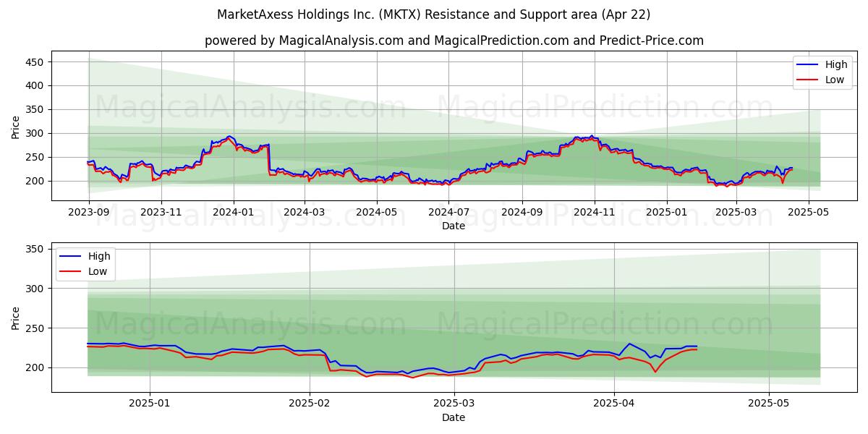
Task: Click the '2023-11' date tick label
Action: click(161, 213)
